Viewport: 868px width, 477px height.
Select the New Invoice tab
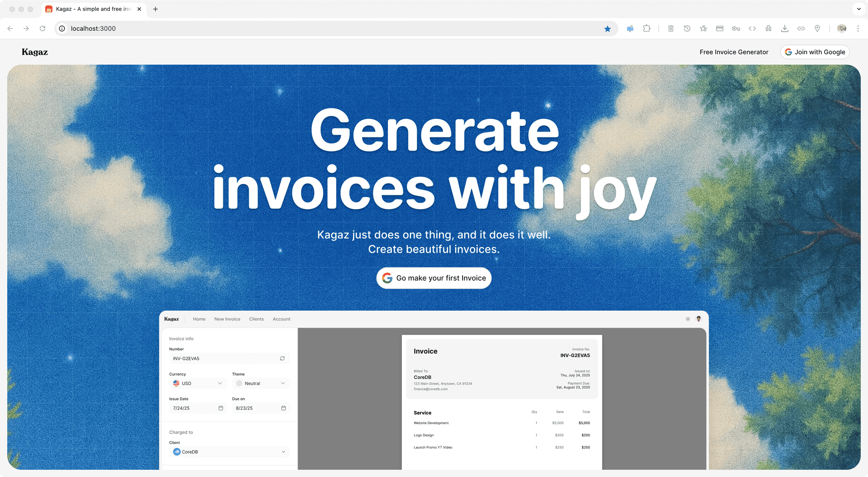tap(227, 319)
